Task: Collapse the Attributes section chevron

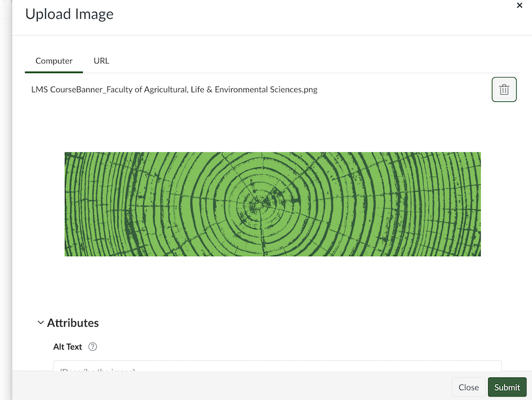Action: point(40,322)
